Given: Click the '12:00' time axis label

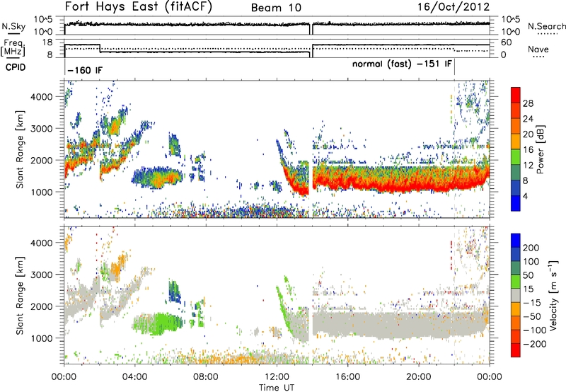Looking at the screenshot, I should tap(277, 377).
